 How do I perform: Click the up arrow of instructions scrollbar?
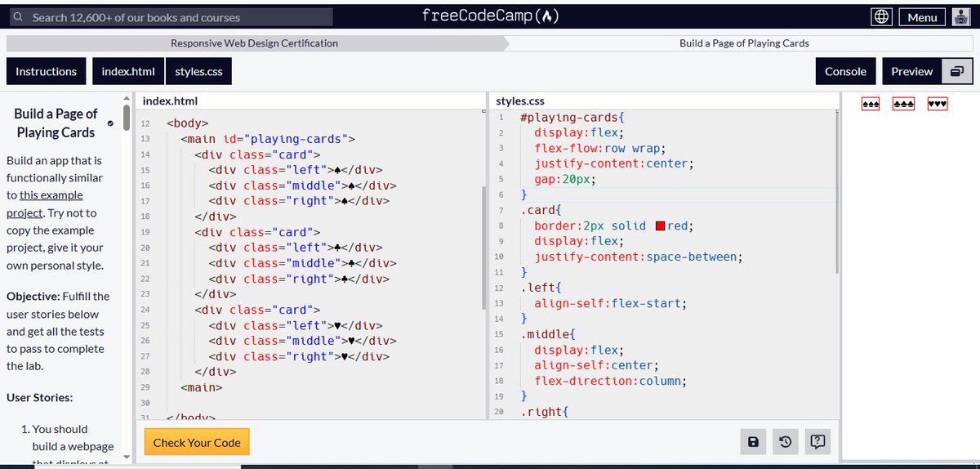[x=127, y=97]
